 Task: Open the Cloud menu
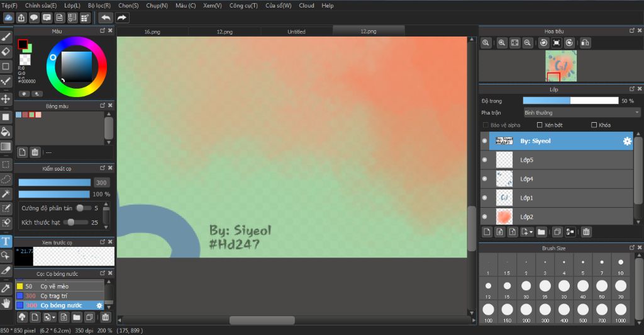coord(306,6)
